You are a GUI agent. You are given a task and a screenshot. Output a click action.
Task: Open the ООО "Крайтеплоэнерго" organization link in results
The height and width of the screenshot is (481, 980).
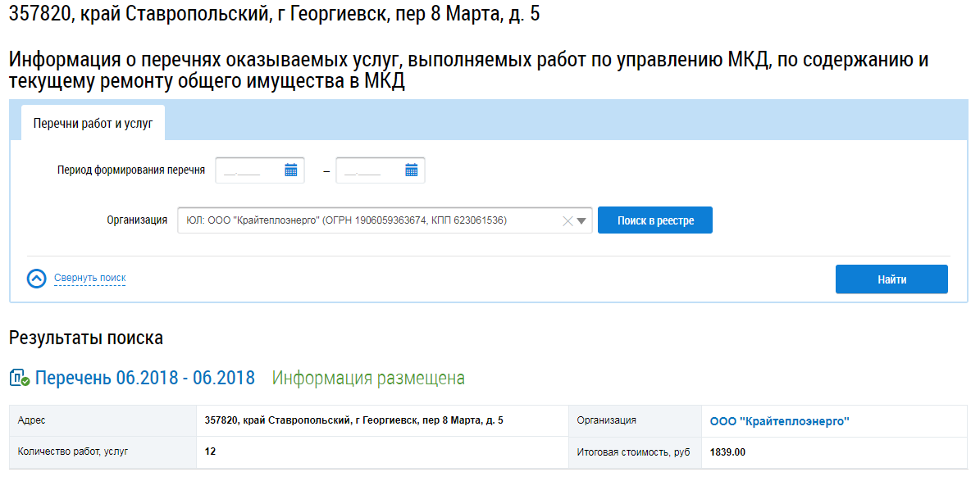click(x=779, y=421)
